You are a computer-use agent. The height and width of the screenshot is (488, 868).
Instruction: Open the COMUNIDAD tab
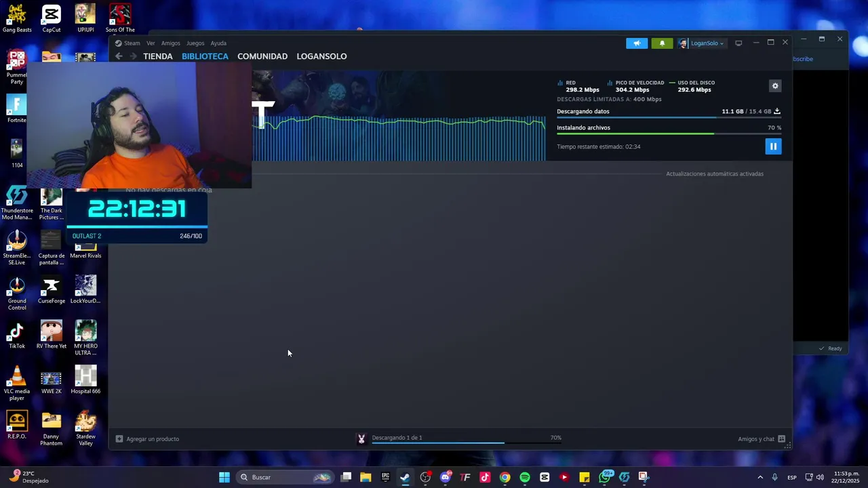(x=262, y=56)
